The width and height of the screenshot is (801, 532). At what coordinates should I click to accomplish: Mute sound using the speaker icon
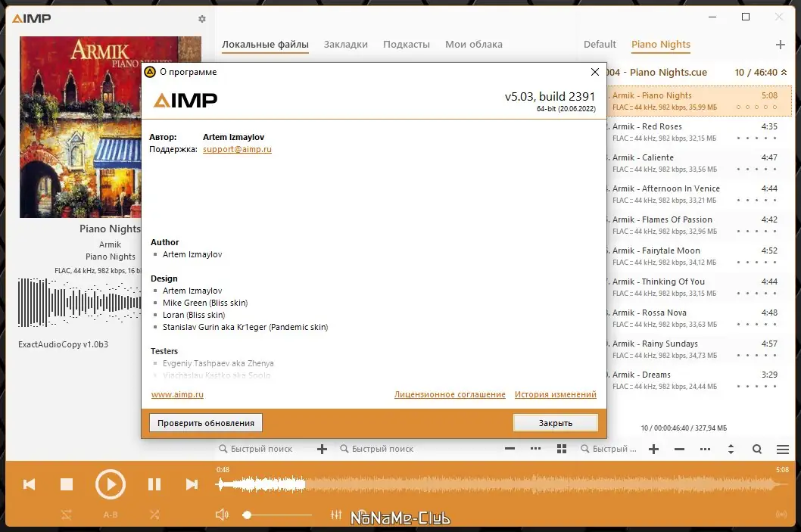tap(222, 515)
